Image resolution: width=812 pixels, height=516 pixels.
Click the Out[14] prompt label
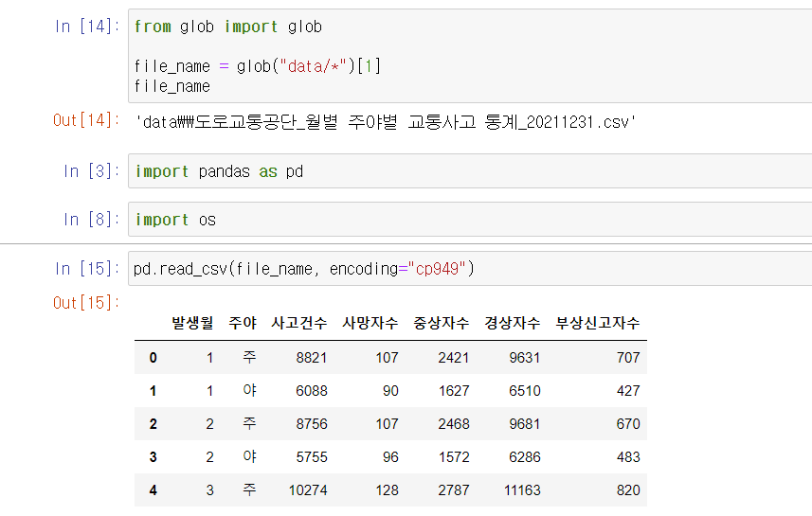pyautogui.click(x=86, y=120)
